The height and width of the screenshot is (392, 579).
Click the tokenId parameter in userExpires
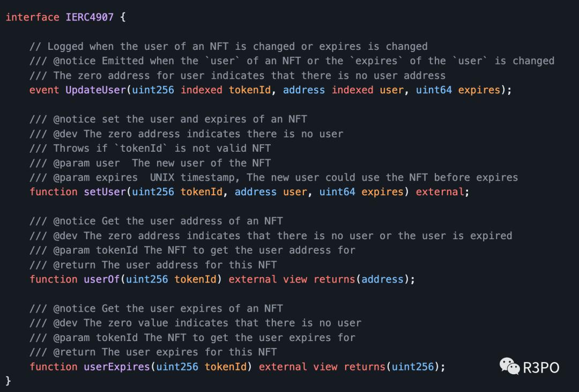coord(226,367)
